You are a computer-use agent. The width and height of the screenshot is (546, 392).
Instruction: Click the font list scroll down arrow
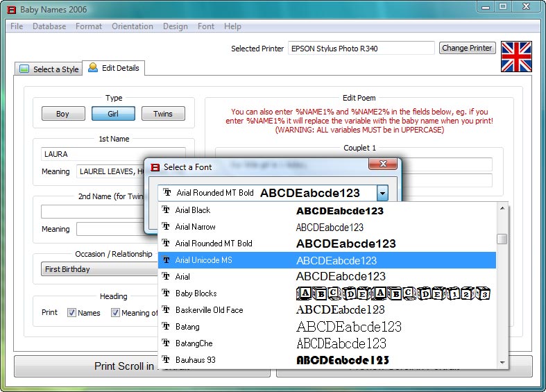(502, 362)
